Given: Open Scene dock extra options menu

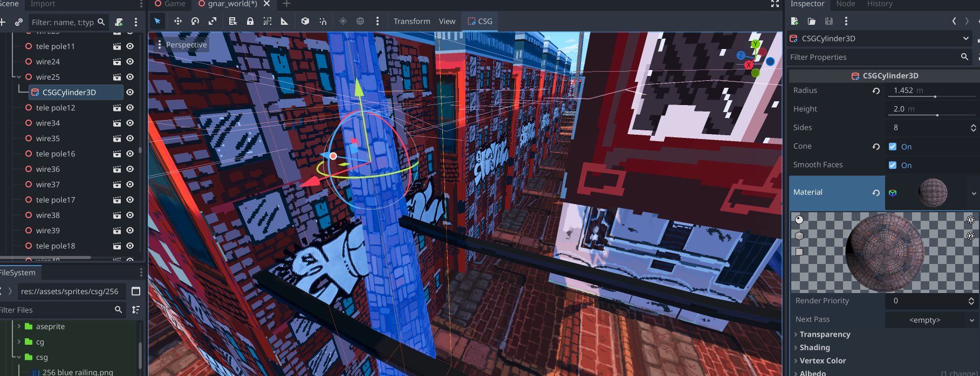Looking at the screenshot, I should point(135,22).
